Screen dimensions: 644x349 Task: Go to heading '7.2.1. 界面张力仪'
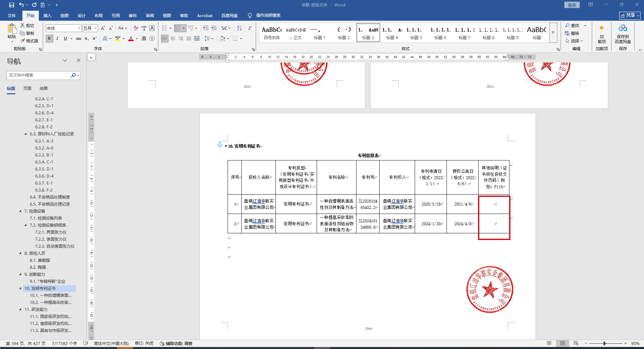coord(51,232)
